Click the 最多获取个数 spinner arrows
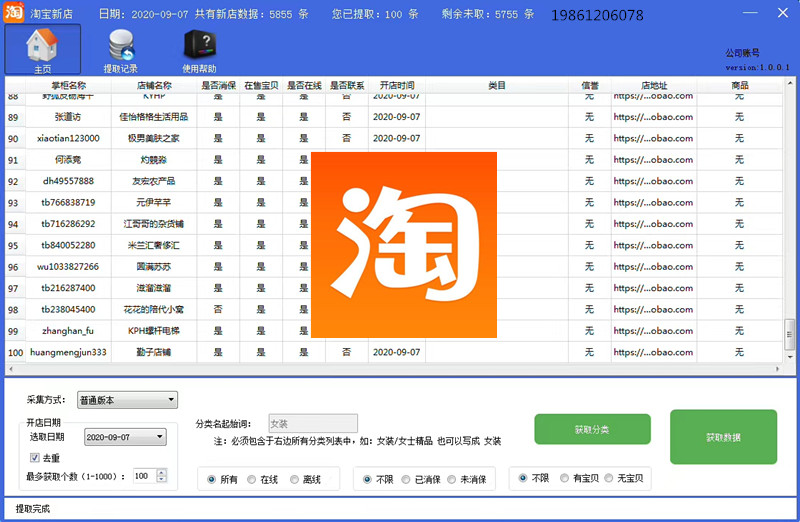This screenshot has height=522, width=800. tap(162, 476)
